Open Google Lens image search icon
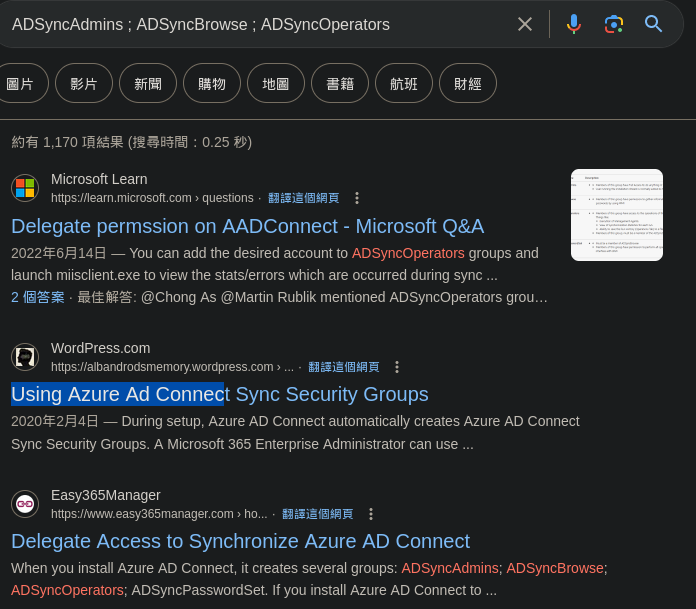This screenshot has width=696, height=609. point(613,24)
